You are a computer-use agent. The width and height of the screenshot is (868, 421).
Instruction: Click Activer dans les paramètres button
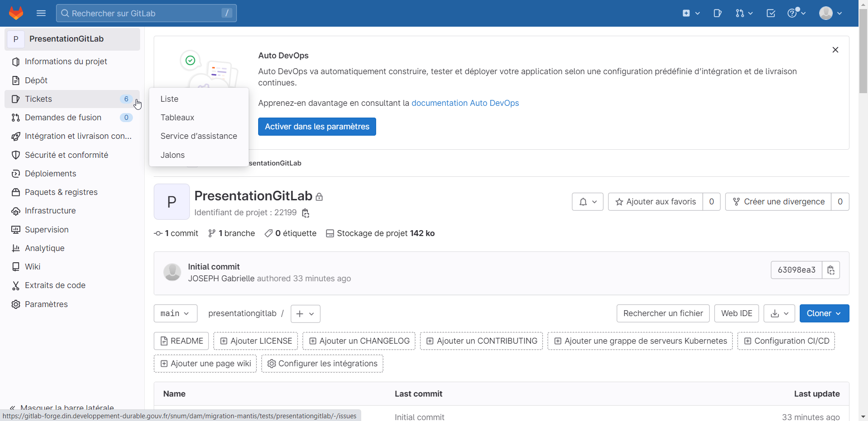click(317, 127)
